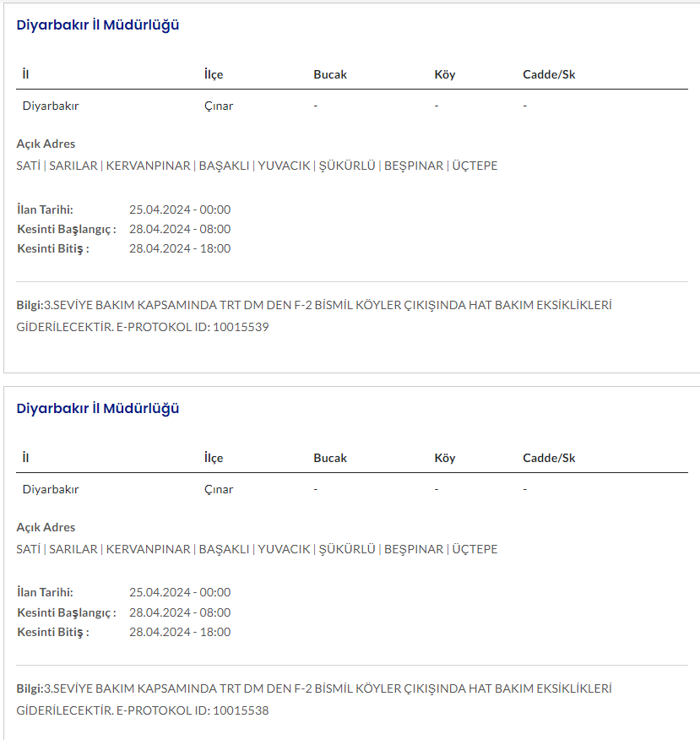Click the Cadde/Sk column header in the first card

549,74
